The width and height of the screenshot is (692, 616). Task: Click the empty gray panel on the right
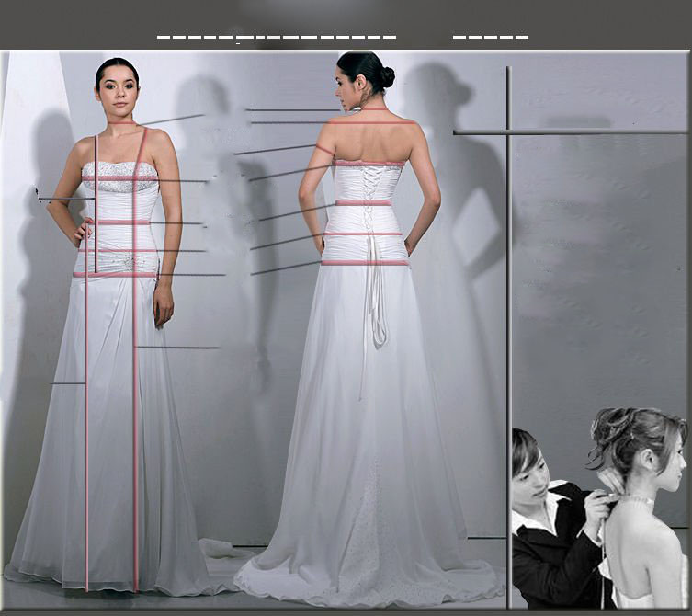tap(597, 276)
